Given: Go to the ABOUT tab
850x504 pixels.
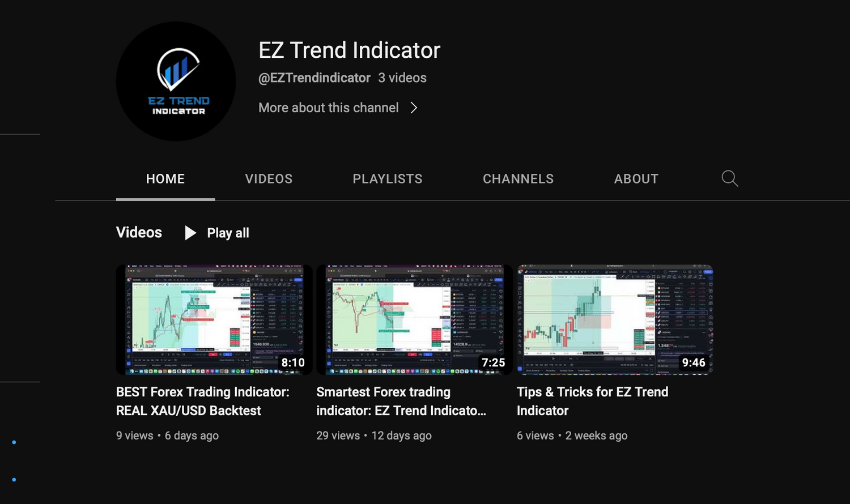Looking at the screenshot, I should tap(636, 179).
